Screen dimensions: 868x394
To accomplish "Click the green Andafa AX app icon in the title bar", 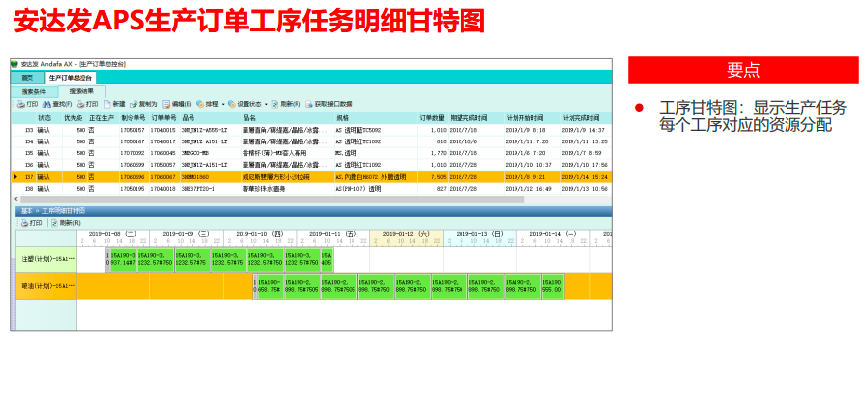I will (x=15, y=64).
